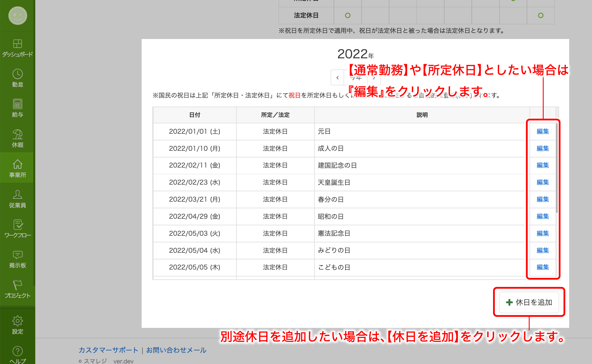The image size is (592, 364).
Task: Click 編集 for 春分の日 row
Action: (x=543, y=199)
